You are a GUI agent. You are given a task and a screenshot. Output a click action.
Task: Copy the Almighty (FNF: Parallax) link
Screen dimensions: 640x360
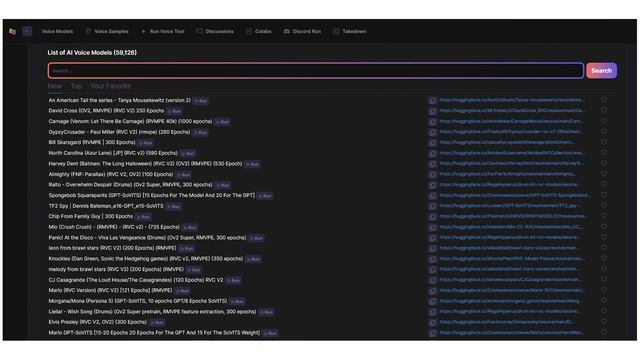point(433,175)
